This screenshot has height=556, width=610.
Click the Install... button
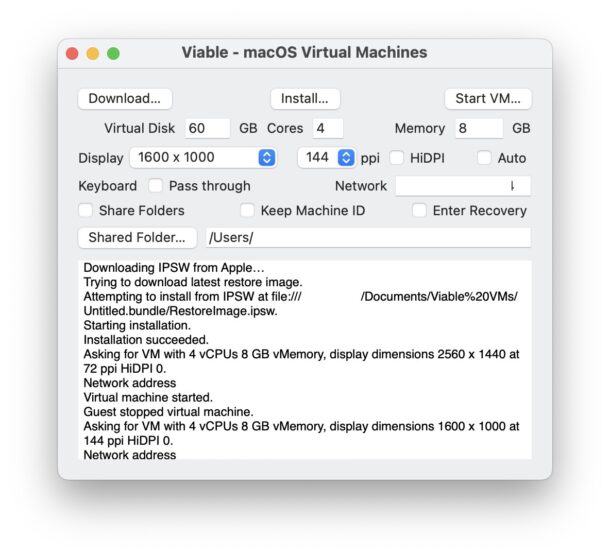(x=305, y=99)
